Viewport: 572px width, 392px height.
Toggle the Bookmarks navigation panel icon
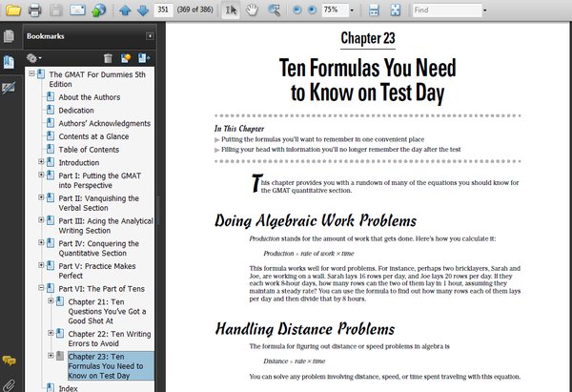tap(9, 62)
